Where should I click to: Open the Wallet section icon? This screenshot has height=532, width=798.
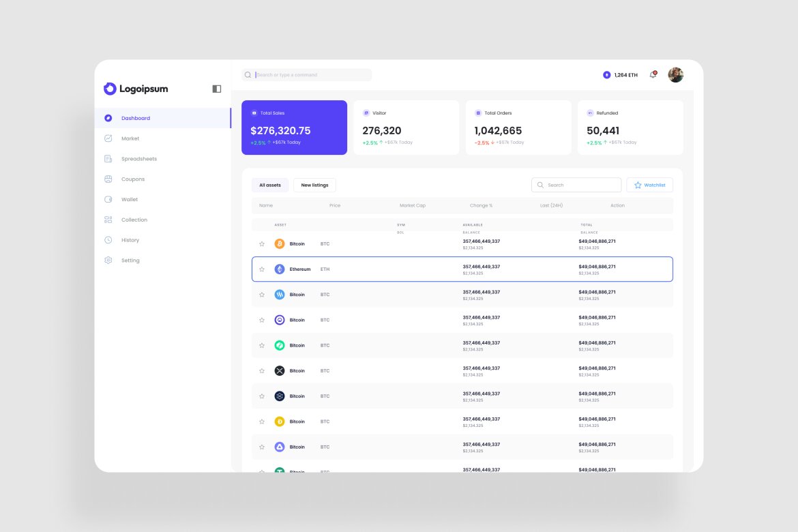(108, 199)
